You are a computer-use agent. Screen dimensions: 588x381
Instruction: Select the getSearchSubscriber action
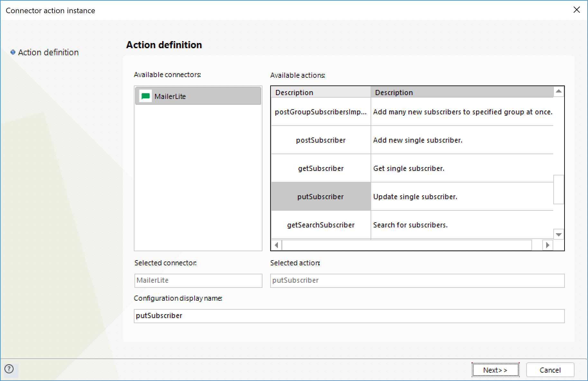coord(321,225)
